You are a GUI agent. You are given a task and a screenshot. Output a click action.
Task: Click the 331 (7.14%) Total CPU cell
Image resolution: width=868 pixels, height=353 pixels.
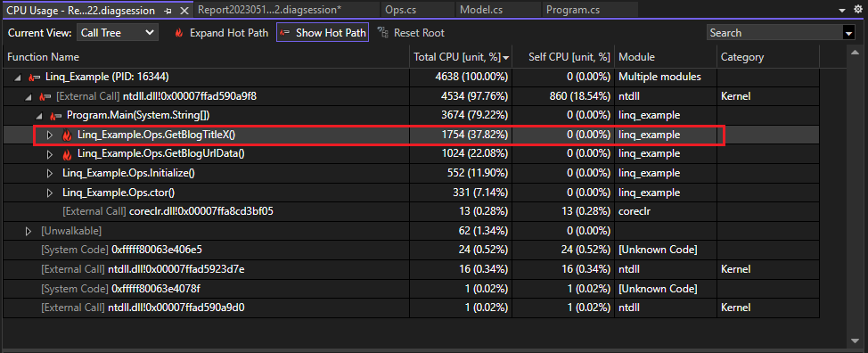coord(461,193)
